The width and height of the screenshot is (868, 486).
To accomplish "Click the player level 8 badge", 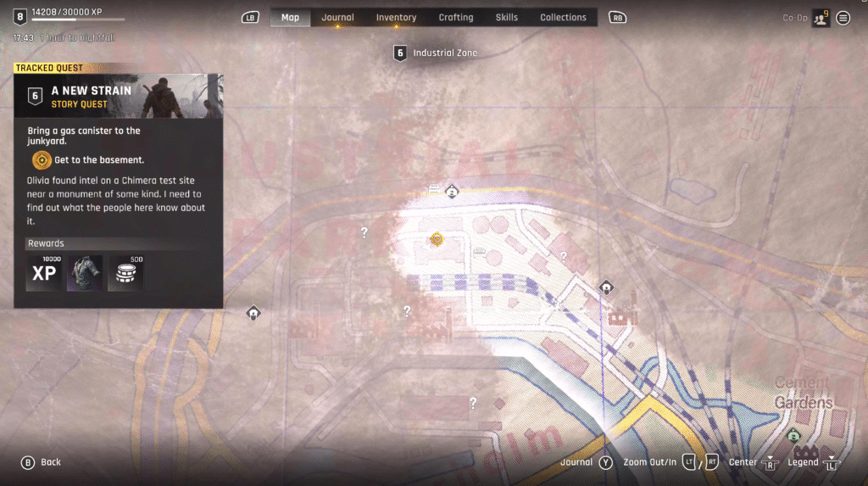I will [x=19, y=15].
